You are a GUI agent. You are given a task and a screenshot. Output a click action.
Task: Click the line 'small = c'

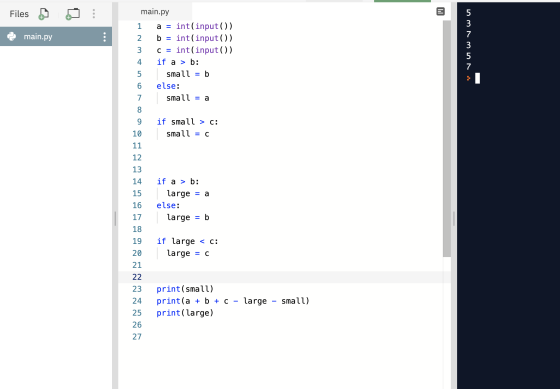click(x=188, y=134)
